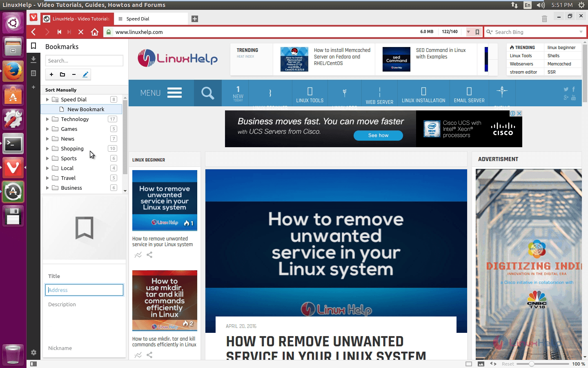This screenshot has height=368, width=588.
Task: Add a new bookmark with plus button
Action: pos(51,74)
